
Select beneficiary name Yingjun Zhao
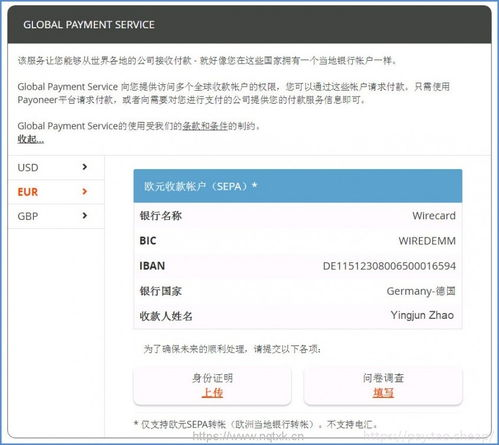(422, 315)
